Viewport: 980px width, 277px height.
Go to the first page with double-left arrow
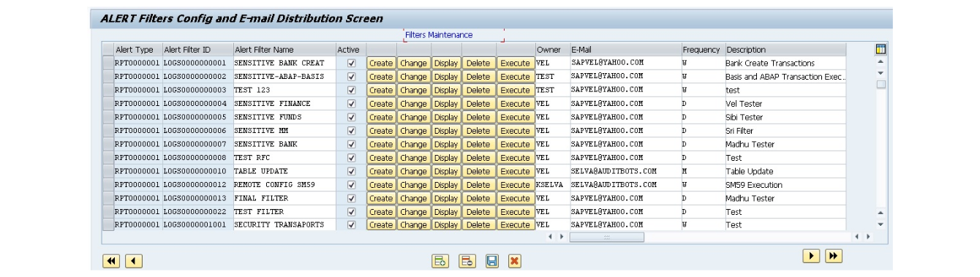[x=110, y=260]
